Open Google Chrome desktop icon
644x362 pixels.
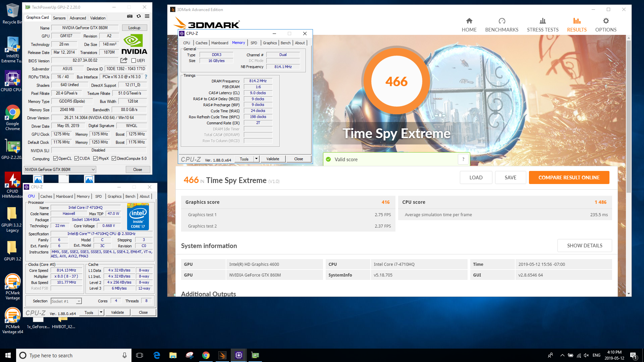[x=12, y=118]
